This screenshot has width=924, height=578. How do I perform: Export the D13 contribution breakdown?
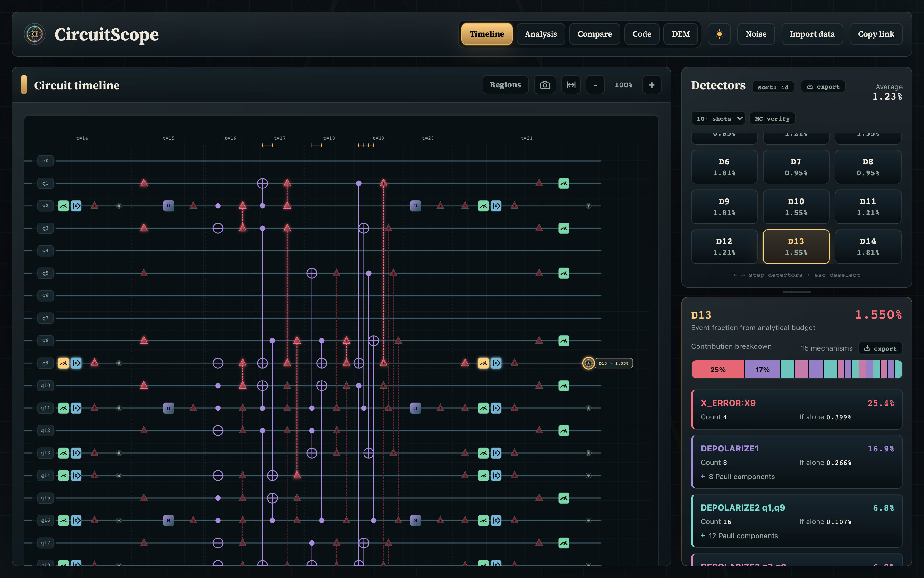click(880, 348)
